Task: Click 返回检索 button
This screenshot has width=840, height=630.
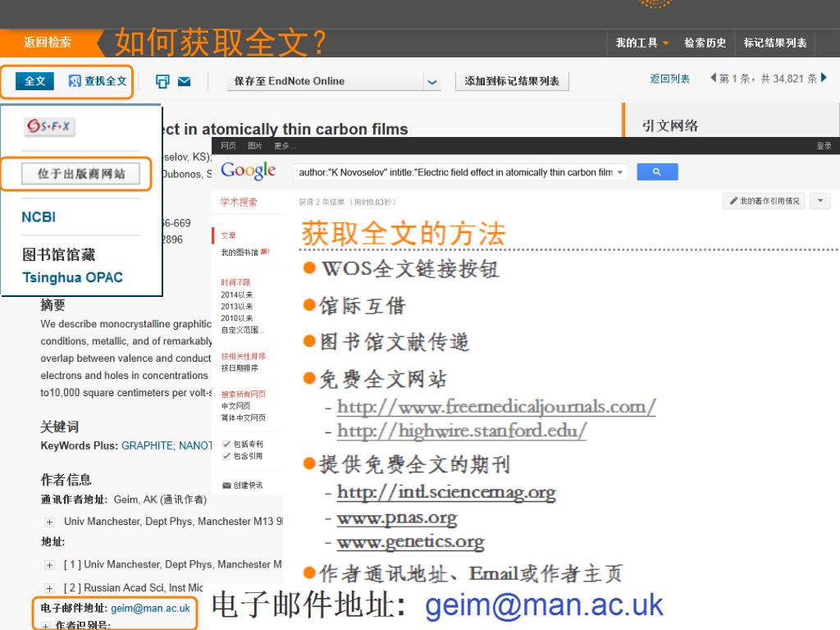Action: (47, 43)
